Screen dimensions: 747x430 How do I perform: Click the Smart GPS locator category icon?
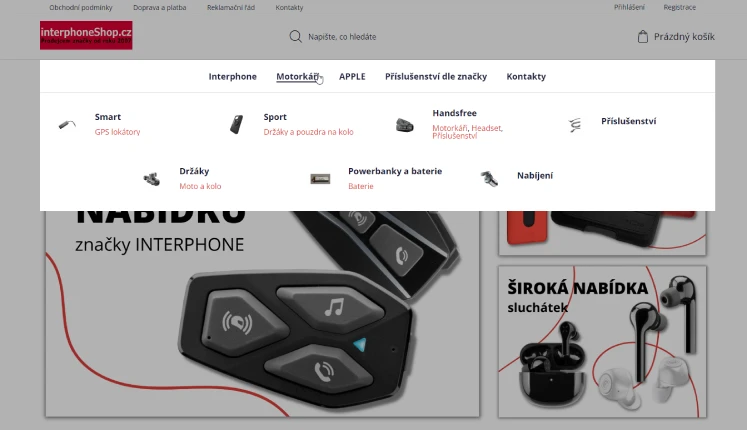point(67,125)
